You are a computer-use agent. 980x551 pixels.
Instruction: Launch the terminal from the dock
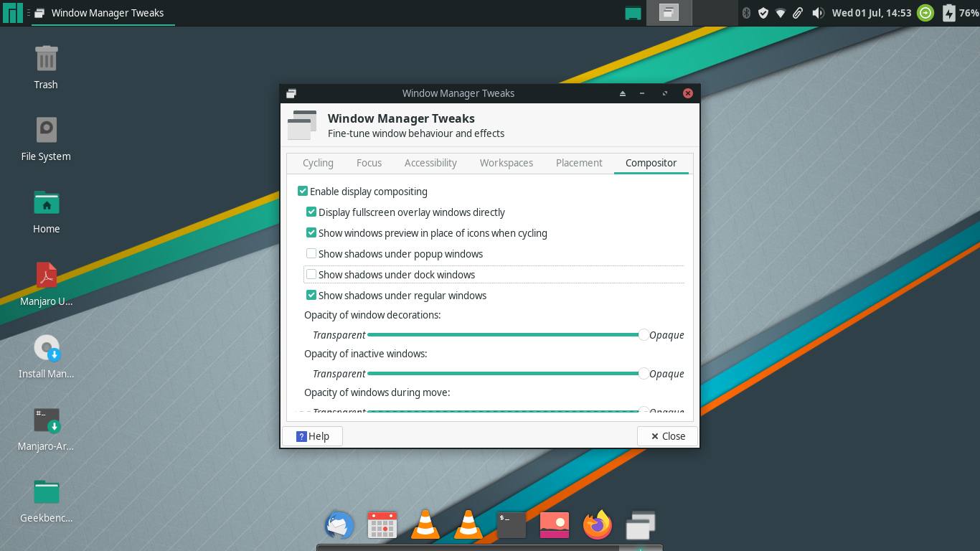(512, 525)
